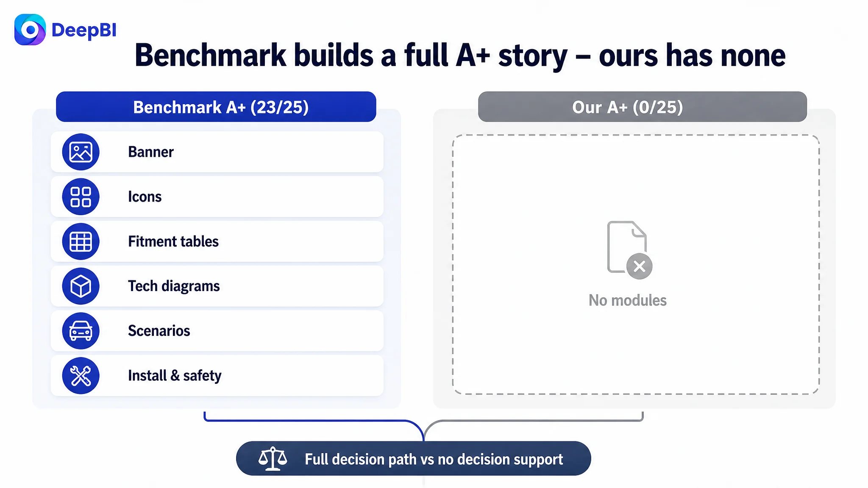Click the Scenarios car icon
The image size is (868, 488).
81,331
